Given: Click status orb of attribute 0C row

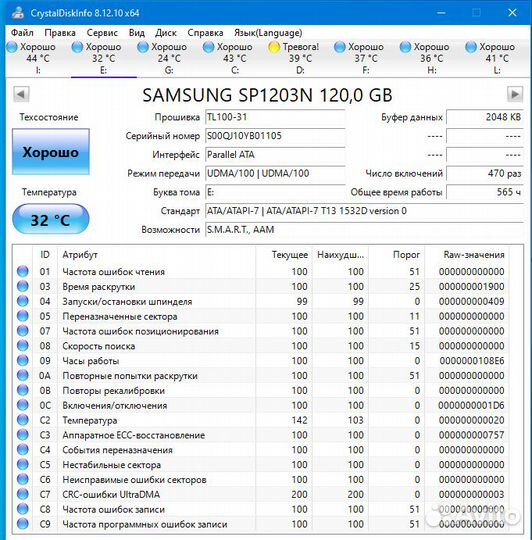Looking at the screenshot, I should coord(23,405).
